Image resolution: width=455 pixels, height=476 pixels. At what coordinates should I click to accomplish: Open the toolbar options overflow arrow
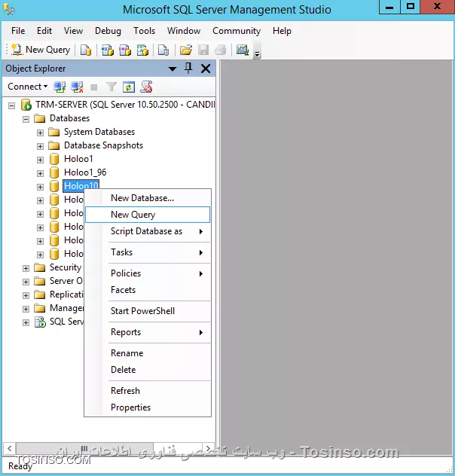[257, 54]
